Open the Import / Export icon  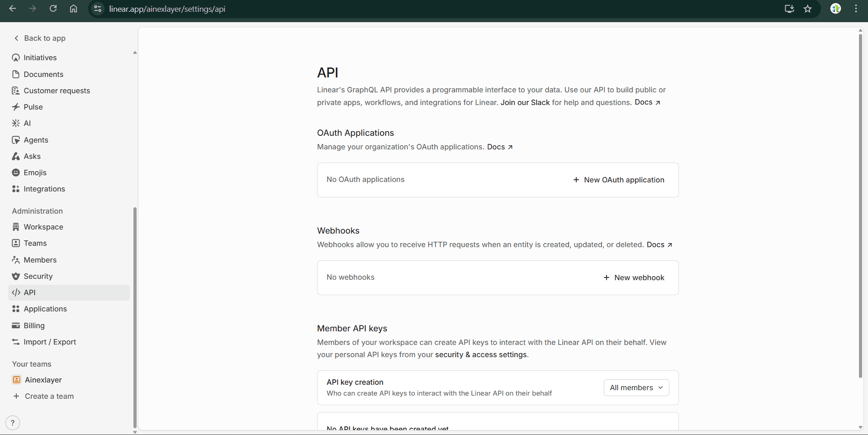point(16,342)
